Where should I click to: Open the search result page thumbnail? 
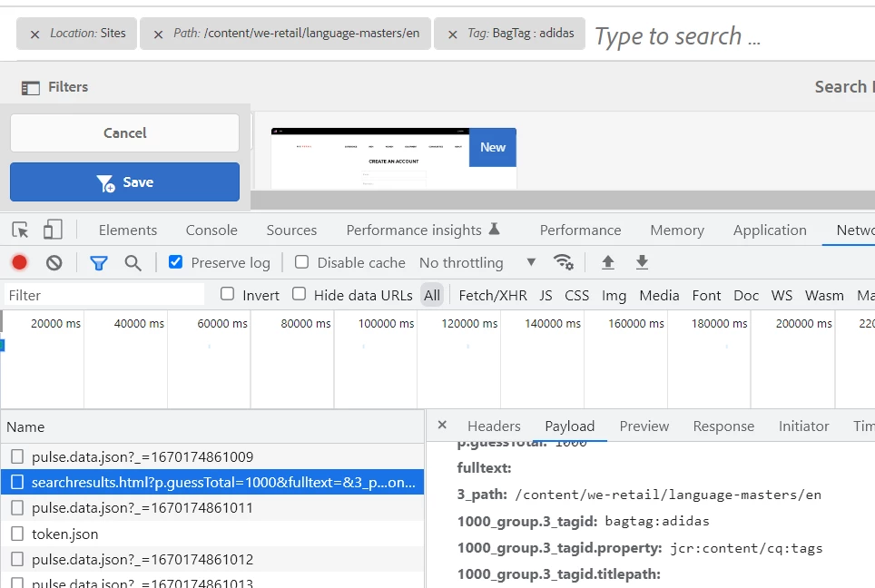(x=393, y=159)
